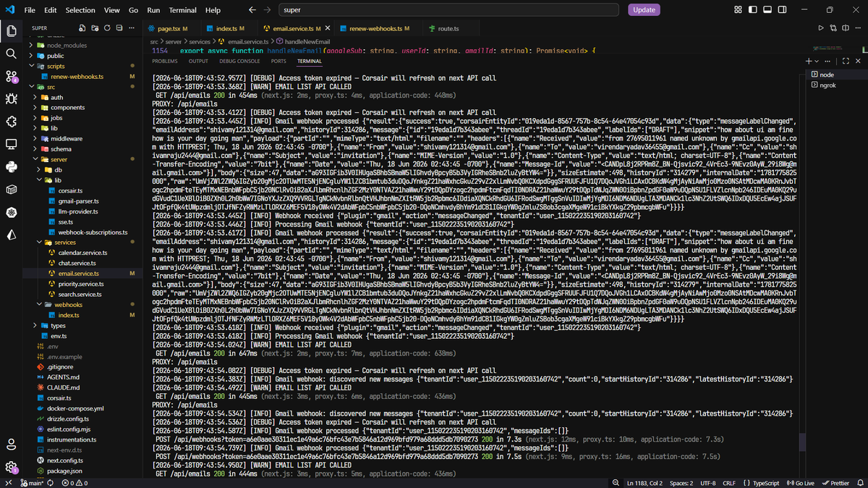
Task: Split the editor to the right
Action: (845, 28)
